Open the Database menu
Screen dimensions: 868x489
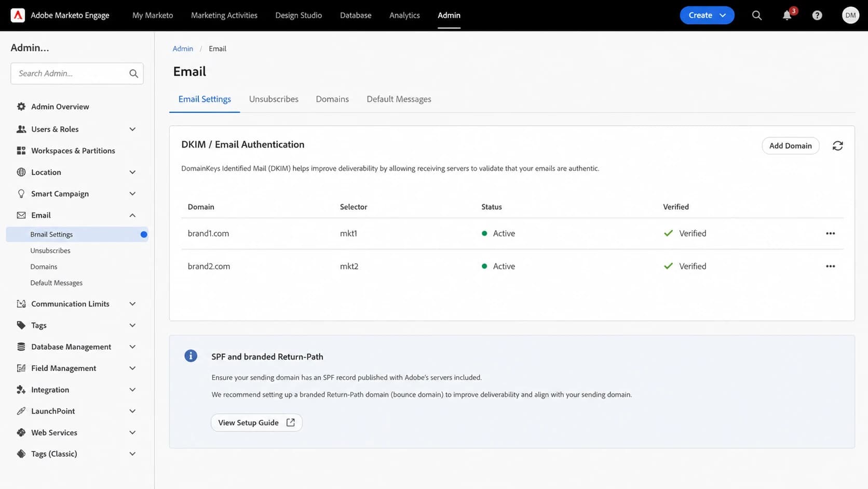point(356,15)
